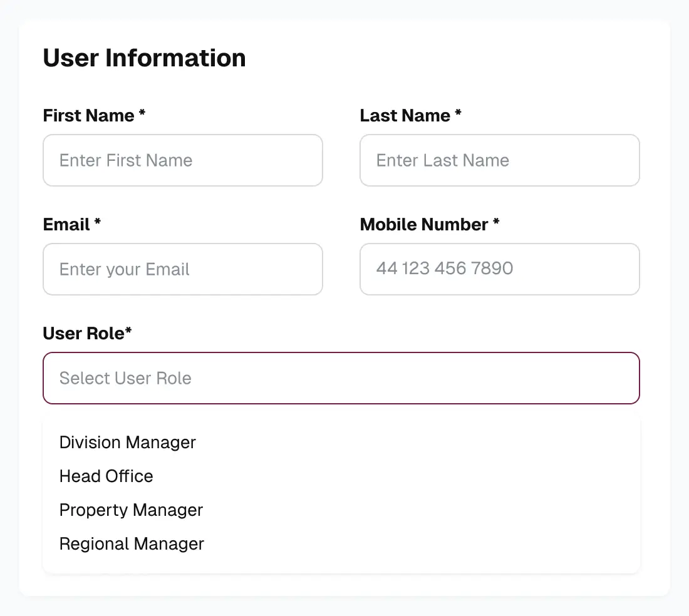The height and width of the screenshot is (616, 689).
Task: Select Property Manager from the role list
Action: pos(130,510)
